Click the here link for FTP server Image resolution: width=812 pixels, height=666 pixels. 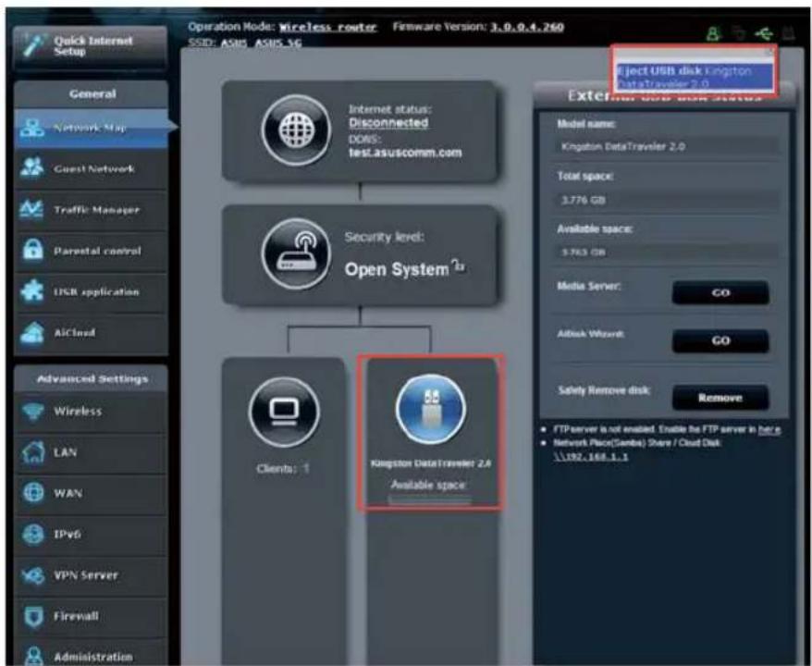(x=769, y=429)
